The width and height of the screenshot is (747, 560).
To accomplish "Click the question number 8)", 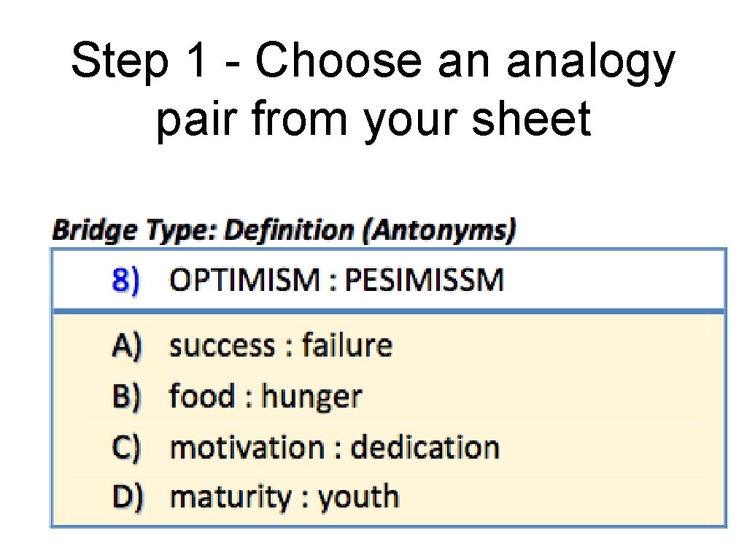I will tap(125, 281).
